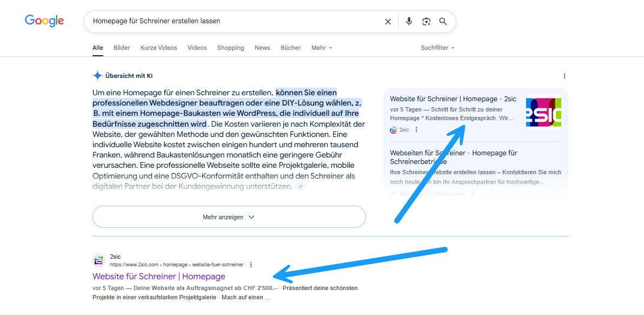Click the 2sic logo thumbnail image

coord(543,112)
